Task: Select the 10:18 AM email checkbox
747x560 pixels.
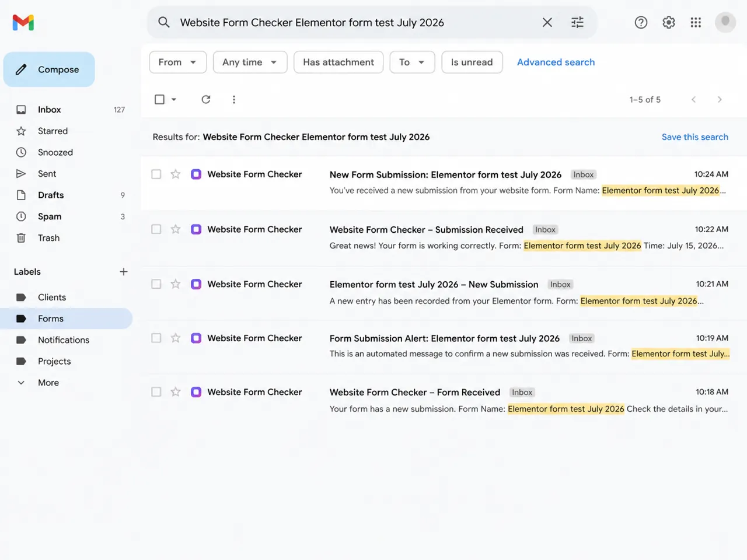Action: 156,392
